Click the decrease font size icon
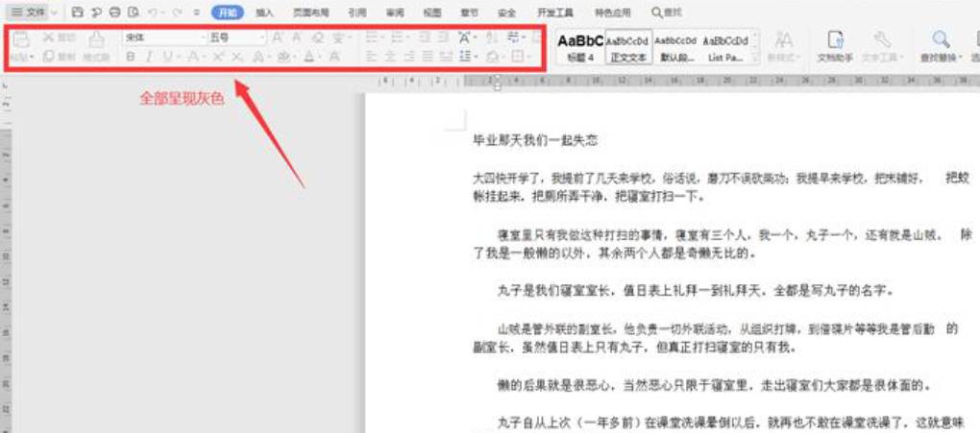The height and width of the screenshot is (433, 980). click(297, 38)
